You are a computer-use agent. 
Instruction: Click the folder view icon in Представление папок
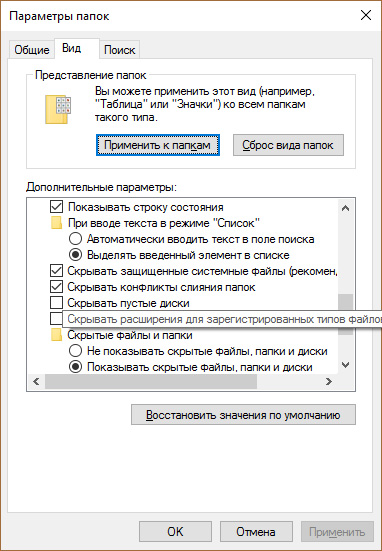tap(58, 109)
